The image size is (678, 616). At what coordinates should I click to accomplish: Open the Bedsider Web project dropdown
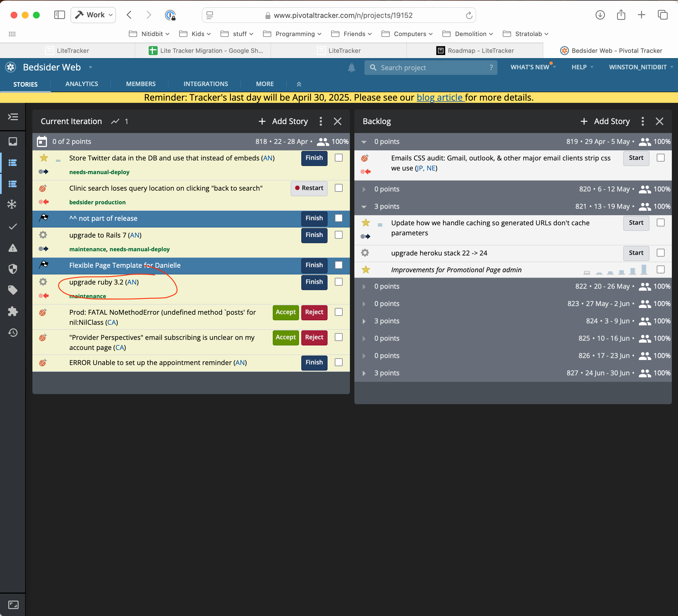[91, 67]
